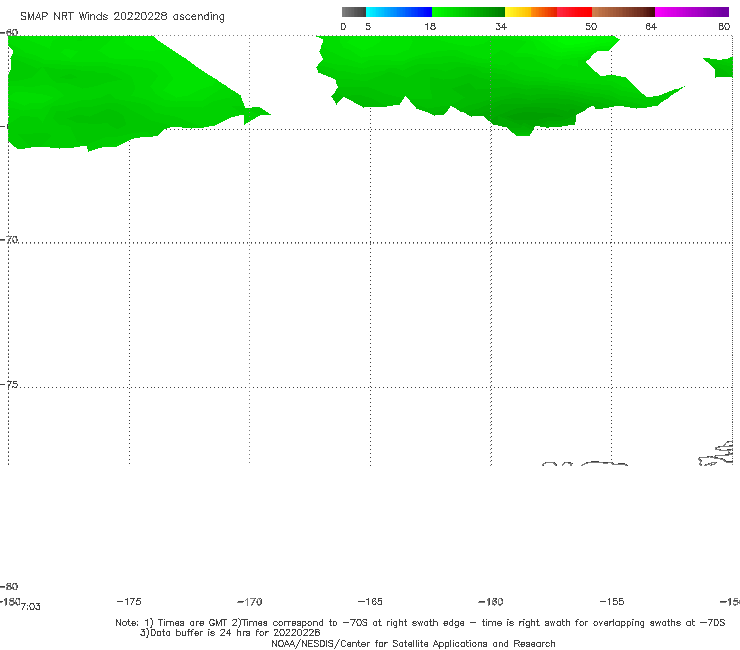This screenshot has width=740, height=650.
Task: Click the latitude label -75
Action: [9, 384]
